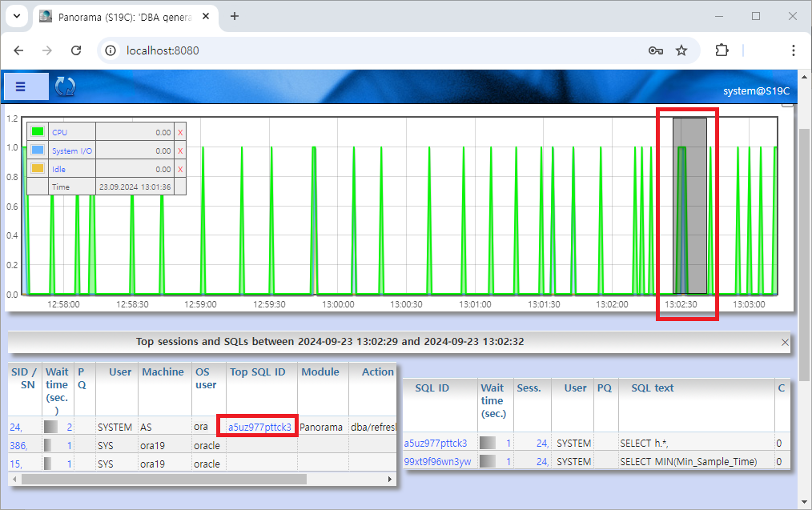View site information for localhost
Viewport: 812px width, 510px height.
(111, 50)
